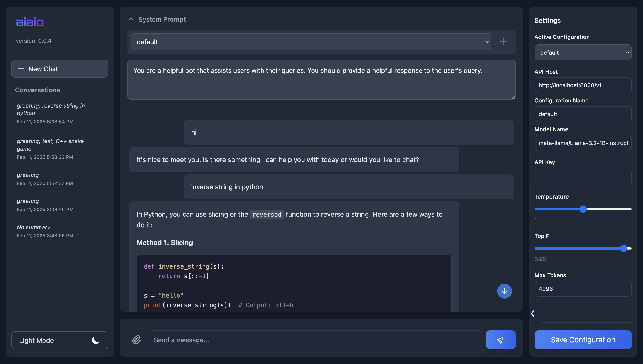
Task: Open the 'No summary' conversation
Action: coord(45,231)
